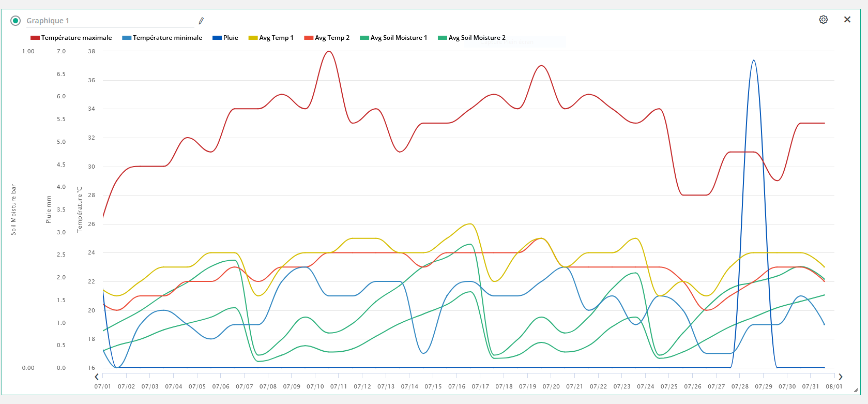Toggle the Avg Soil Moisture 1 legend label
The image size is (868, 404).
pyautogui.click(x=399, y=38)
